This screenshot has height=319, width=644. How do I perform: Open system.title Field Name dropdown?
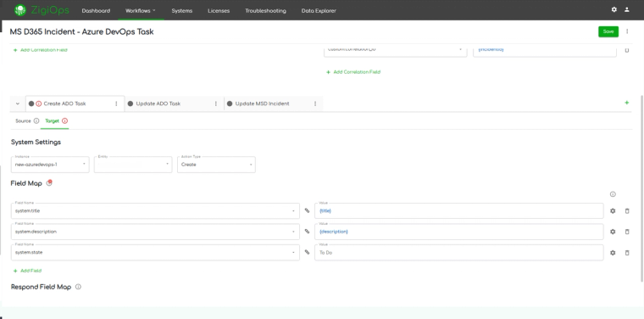155,211
